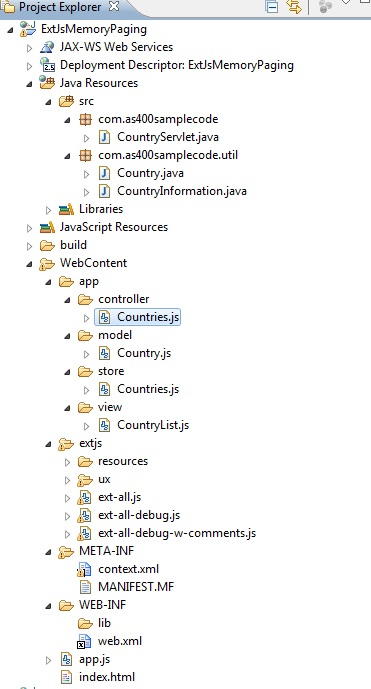Click the JavaScript Resources icon
The height and width of the screenshot is (689, 371).
tap(47, 227)
